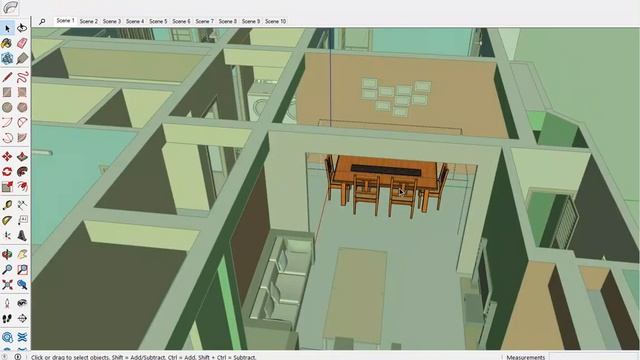The image size is (640, 360).
Task: Choose the Offset tool
Action: click(22, 187)
